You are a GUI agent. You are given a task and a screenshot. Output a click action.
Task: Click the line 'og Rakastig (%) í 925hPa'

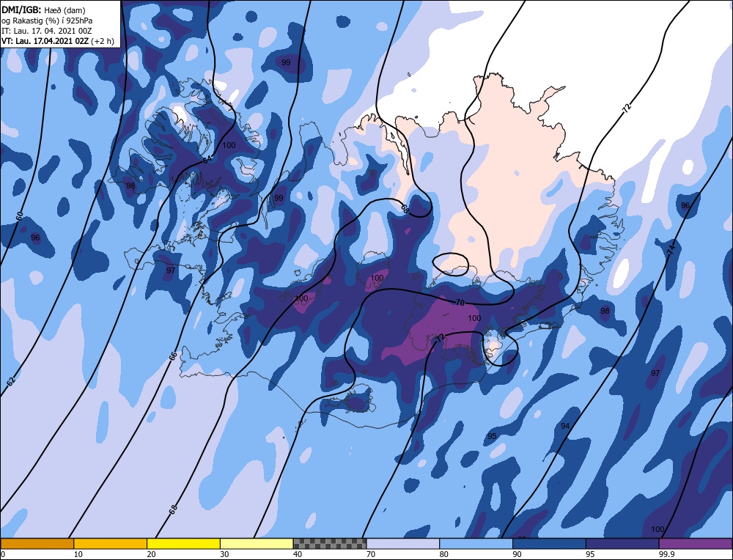[x=47, y=20]
